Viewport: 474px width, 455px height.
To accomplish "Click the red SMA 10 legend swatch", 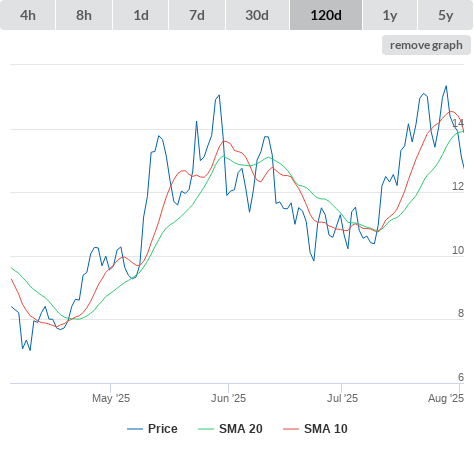I will click(x=291, y=429).
